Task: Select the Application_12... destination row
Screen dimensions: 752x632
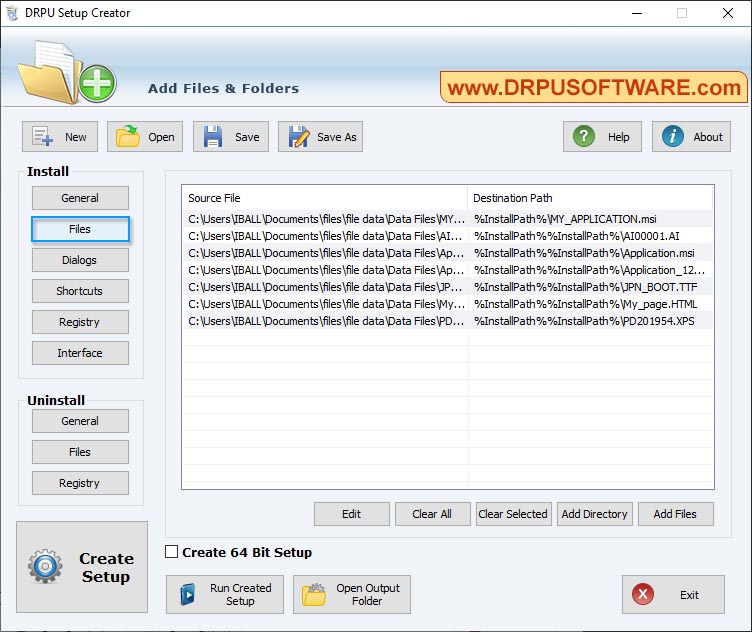Action: pos(589,270)
